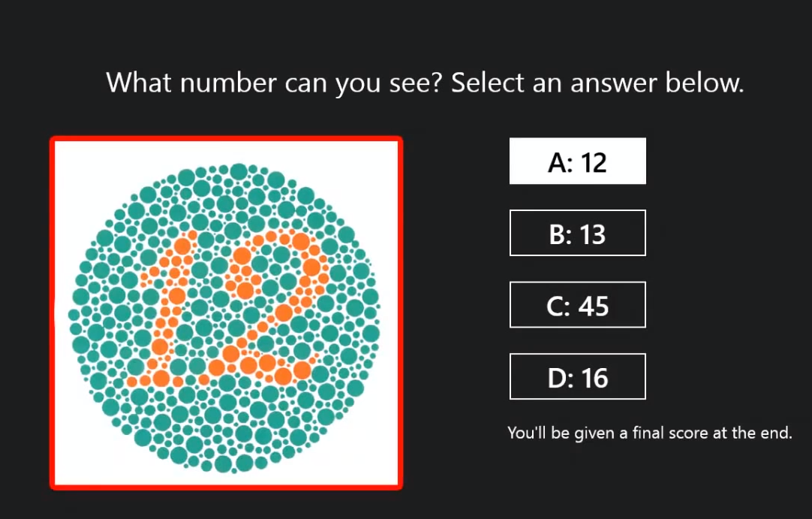Click the base of the orange 1
Viewport: 812px width, 519px height.
(155, 379)
